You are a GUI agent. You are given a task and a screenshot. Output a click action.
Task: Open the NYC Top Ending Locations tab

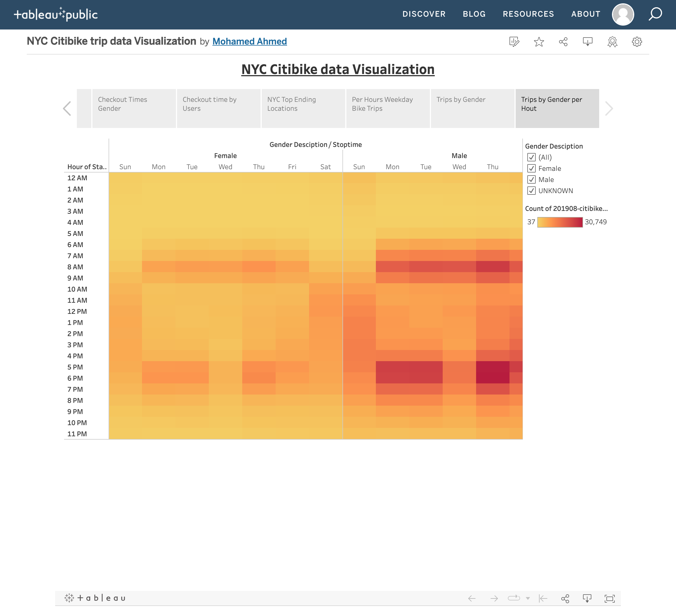pyautogui.click(x=303, y=108)
